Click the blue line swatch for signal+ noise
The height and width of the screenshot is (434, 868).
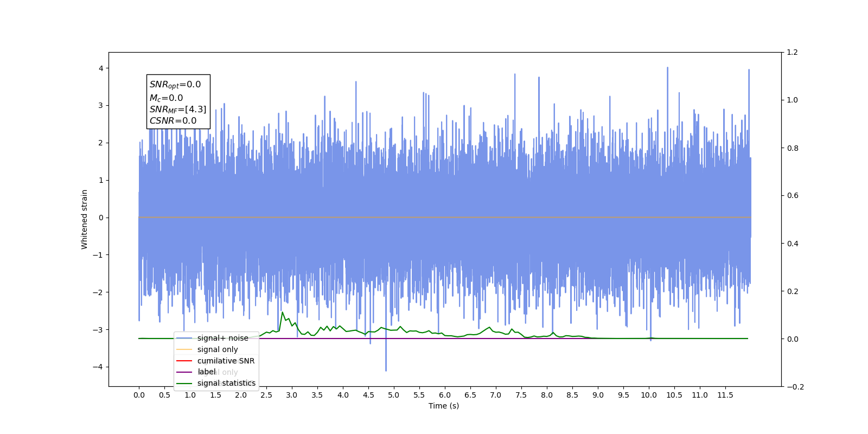[x=184, y=338]
